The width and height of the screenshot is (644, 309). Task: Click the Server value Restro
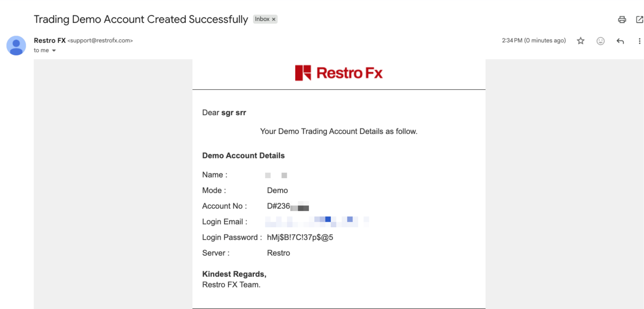point(279,253)
